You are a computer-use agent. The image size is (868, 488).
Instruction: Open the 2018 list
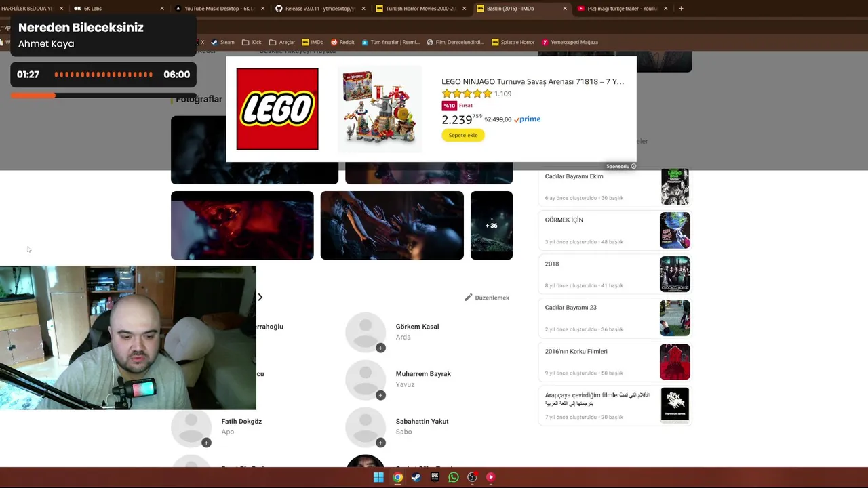coord(552,264)
